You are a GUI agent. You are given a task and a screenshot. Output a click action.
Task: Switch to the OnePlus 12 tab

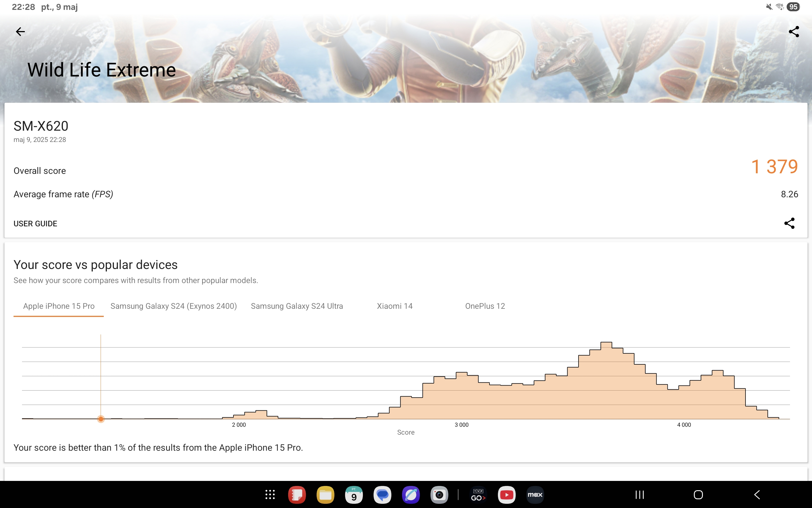[485, 306]
